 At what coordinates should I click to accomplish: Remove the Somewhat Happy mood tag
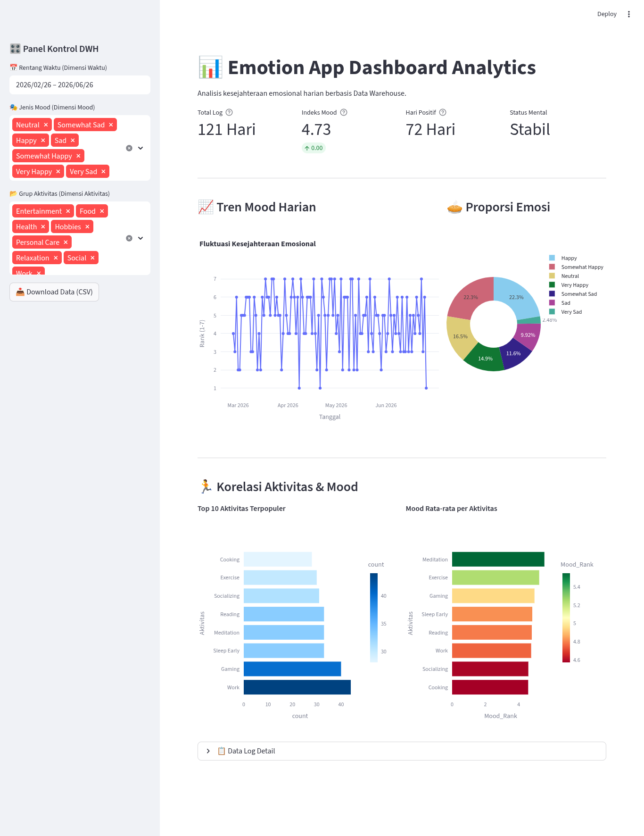coord(78,156)
